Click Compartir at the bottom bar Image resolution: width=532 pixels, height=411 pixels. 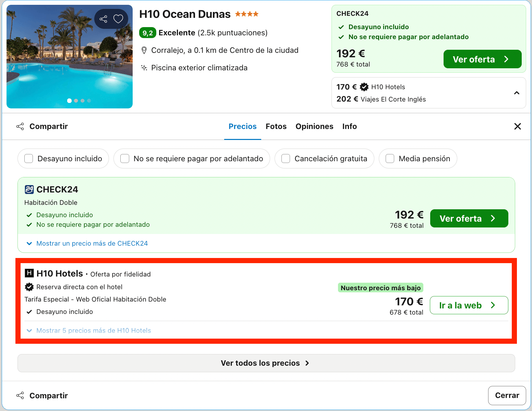(x=42, y=396)
